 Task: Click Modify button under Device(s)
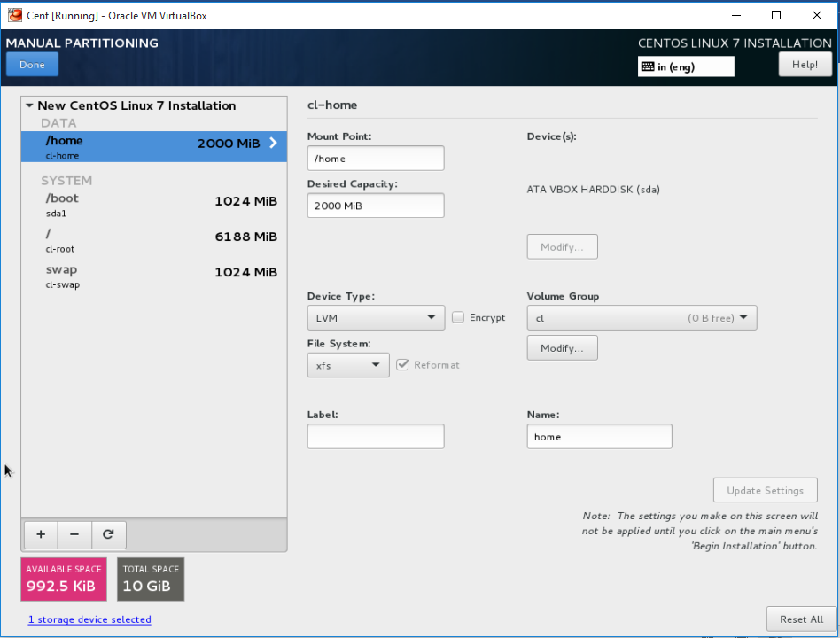coord(562,247)
